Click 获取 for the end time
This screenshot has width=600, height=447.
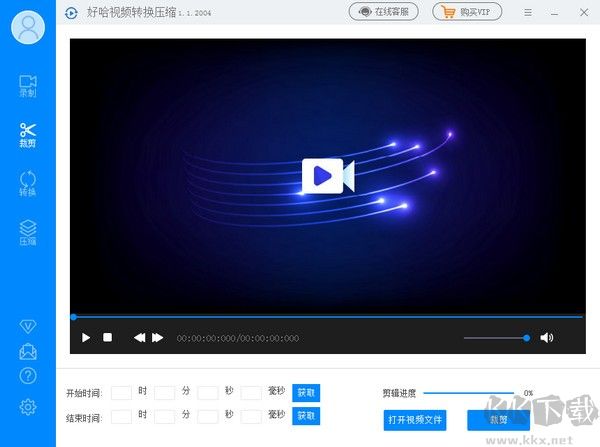(306, 416)
